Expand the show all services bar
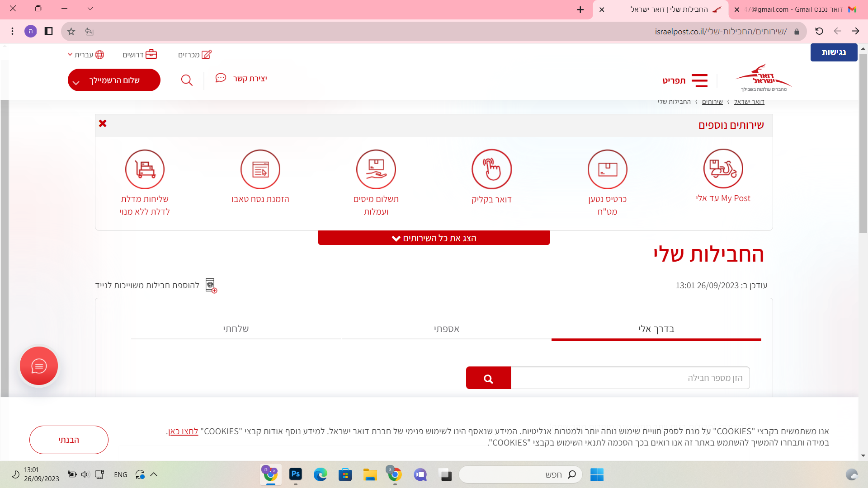The image size is (868, 488). pos(434,238)
